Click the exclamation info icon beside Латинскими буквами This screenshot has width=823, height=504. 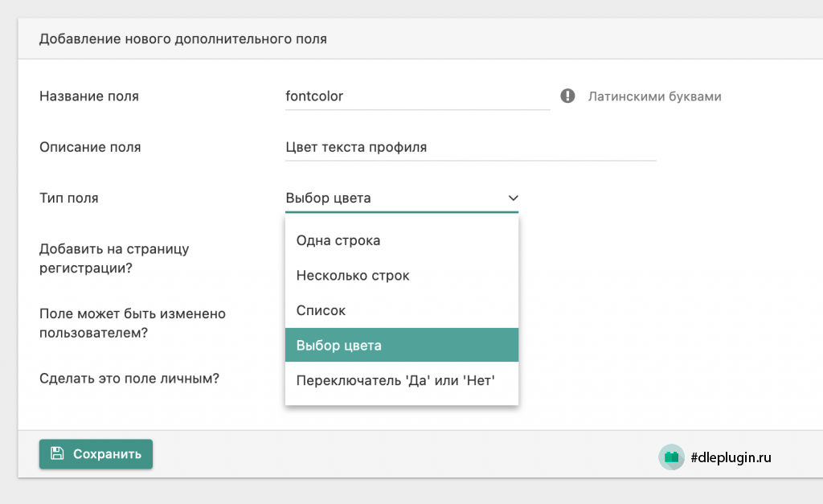(x=567, y=96)
